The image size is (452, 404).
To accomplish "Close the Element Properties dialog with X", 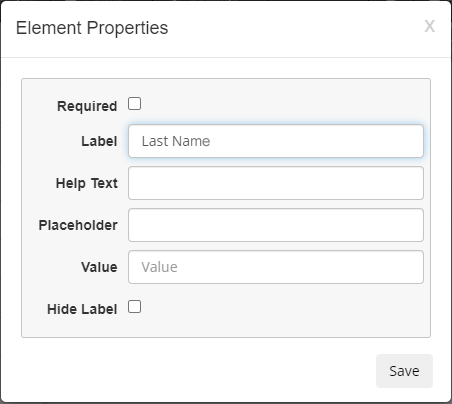I will coord(429,26).
